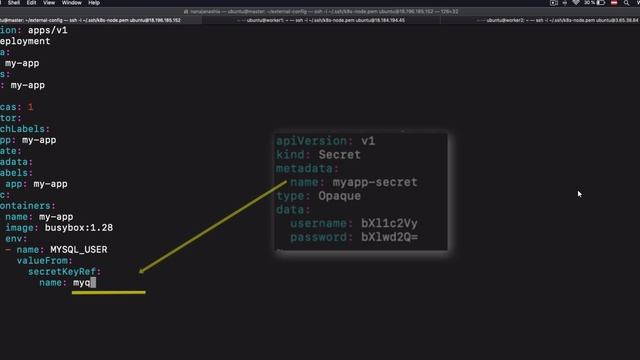Click the 'env:' line in terminal
640x360 pixels.
coord(16,238)
